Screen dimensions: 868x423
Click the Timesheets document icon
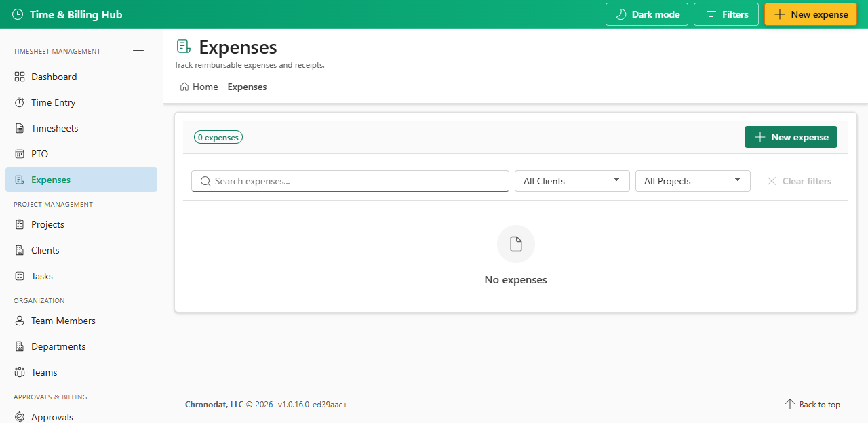20,128
